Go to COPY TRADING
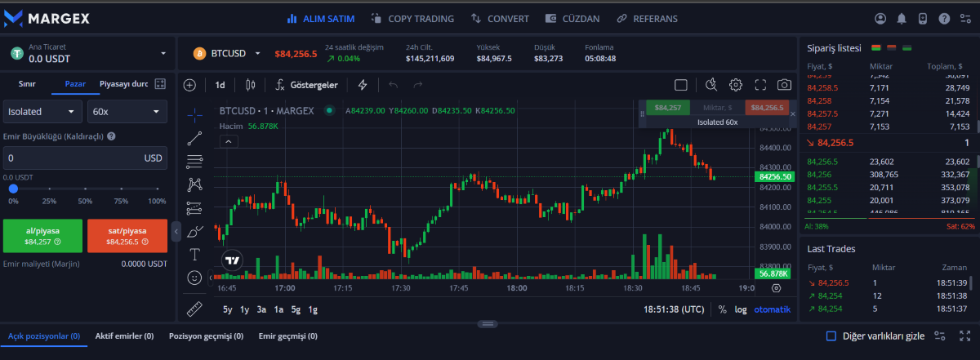980x360 pixels. [x=411, y=18]
